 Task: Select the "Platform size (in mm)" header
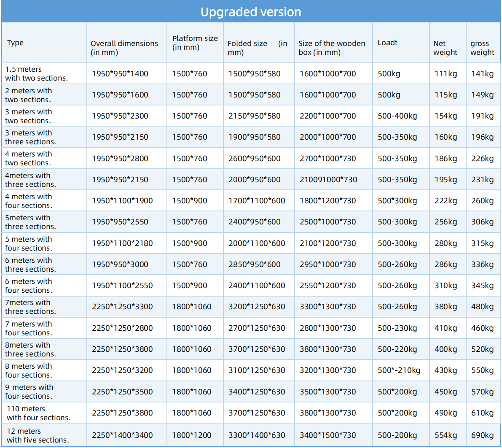tap(195, 43)
